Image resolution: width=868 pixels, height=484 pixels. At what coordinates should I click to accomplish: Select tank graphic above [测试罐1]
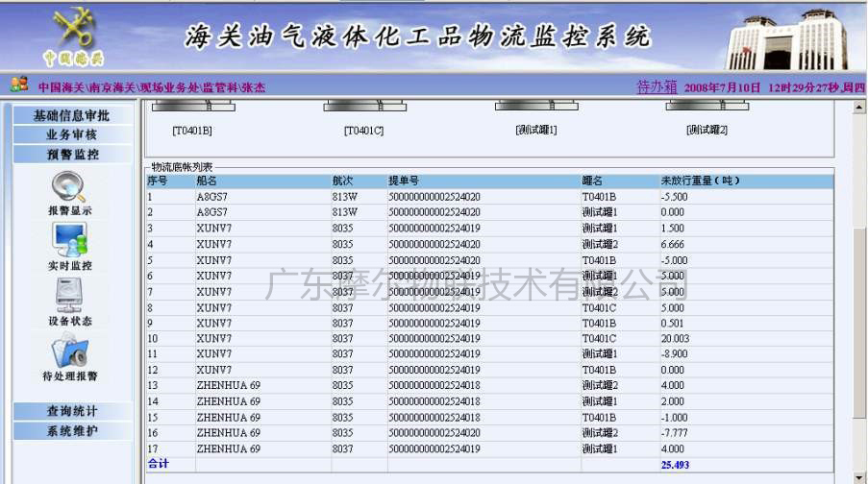point(536,106)
